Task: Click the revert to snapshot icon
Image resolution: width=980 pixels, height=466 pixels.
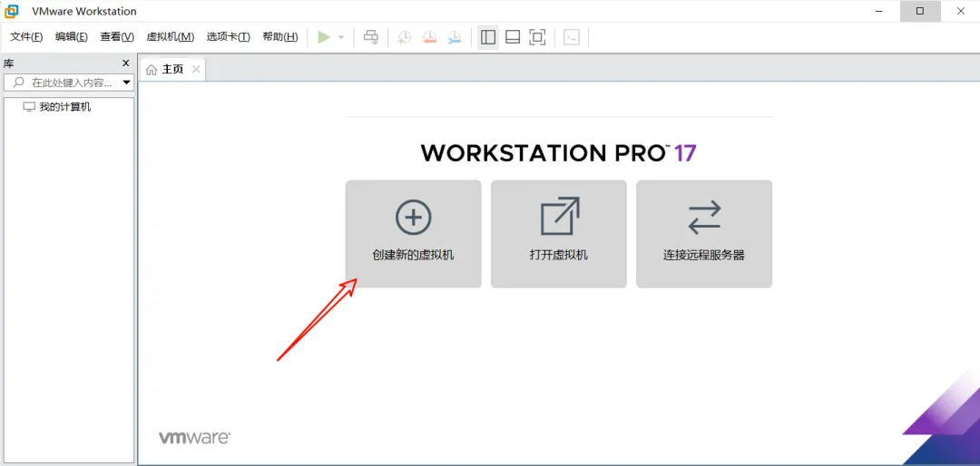Action: click(x=429, y=37)
